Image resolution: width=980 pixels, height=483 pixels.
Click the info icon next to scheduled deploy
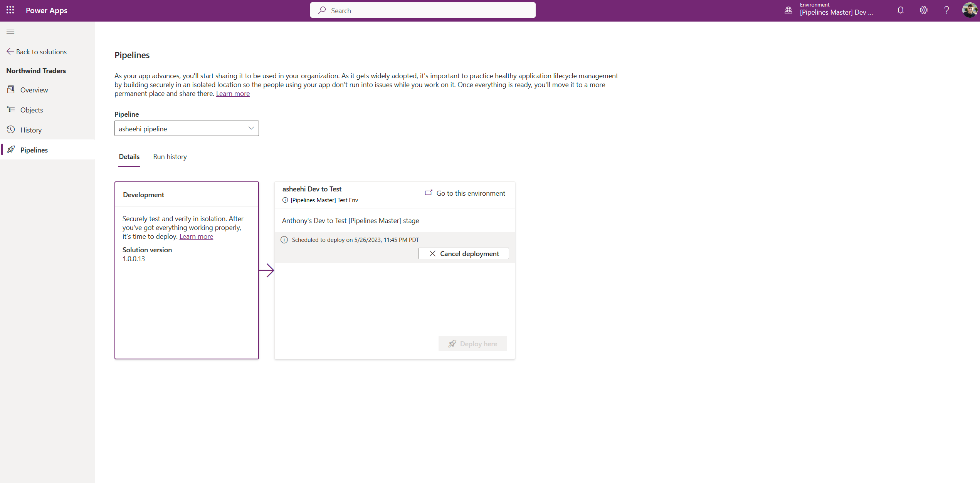pos(285,239)
